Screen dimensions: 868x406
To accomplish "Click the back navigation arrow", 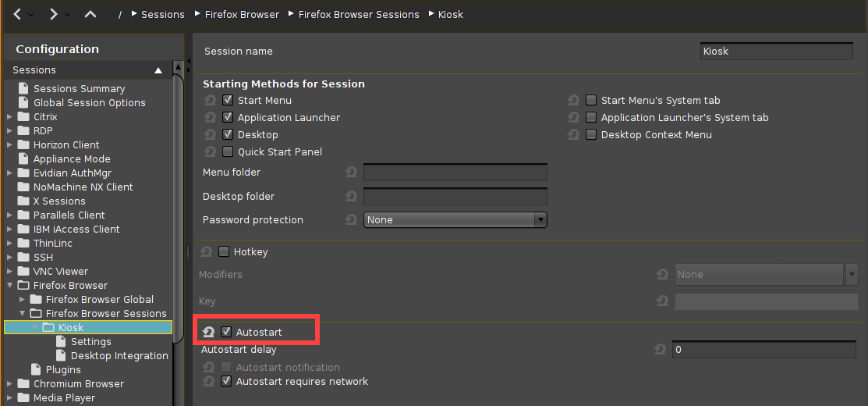I will point(18,14).
